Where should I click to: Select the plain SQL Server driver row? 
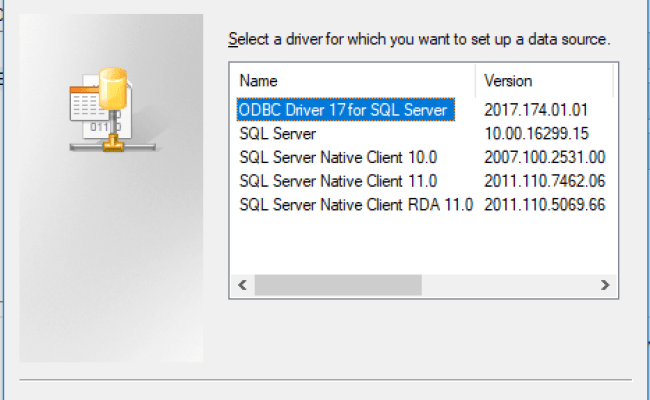point(277,133)
